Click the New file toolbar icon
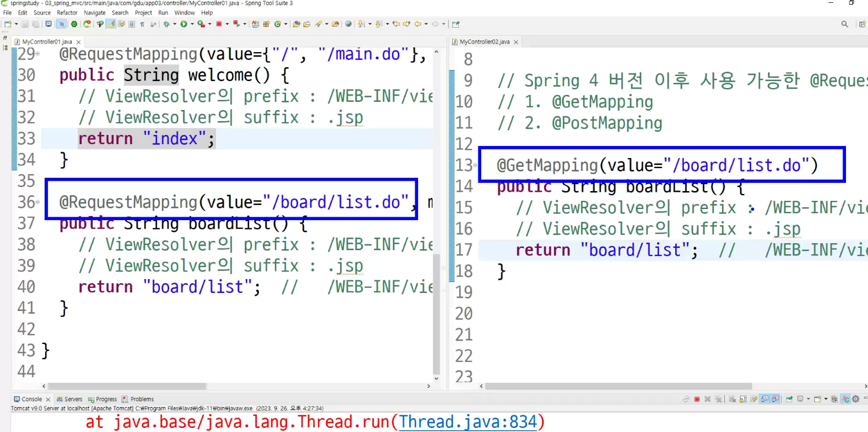This screenshot has height=432, width=868. (x=8, y=24)
